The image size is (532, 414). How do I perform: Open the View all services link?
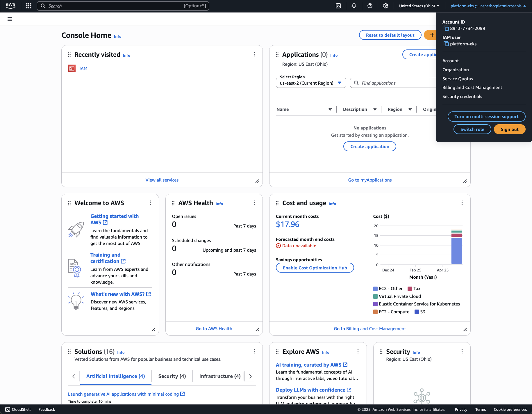click(162, 180)
